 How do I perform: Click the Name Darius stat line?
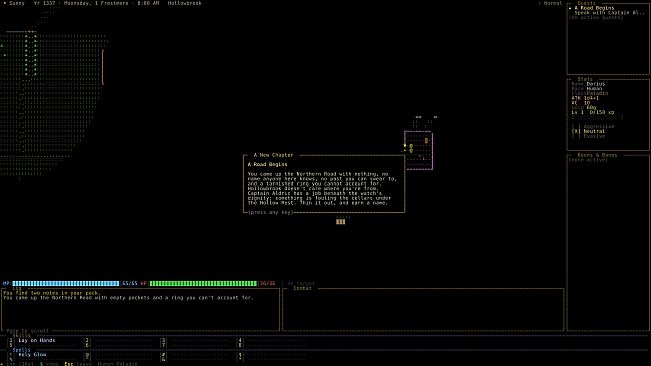[x=588, y=84]
